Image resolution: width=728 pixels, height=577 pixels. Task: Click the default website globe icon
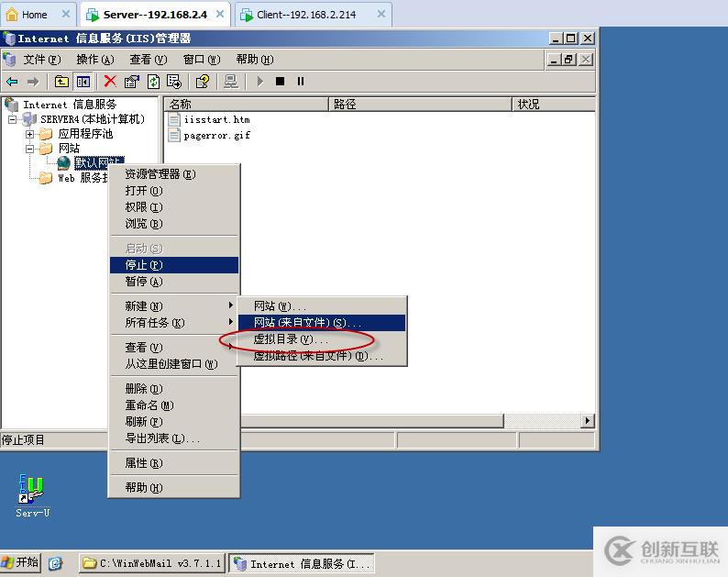pyautogui.click(x=63, y=163)
